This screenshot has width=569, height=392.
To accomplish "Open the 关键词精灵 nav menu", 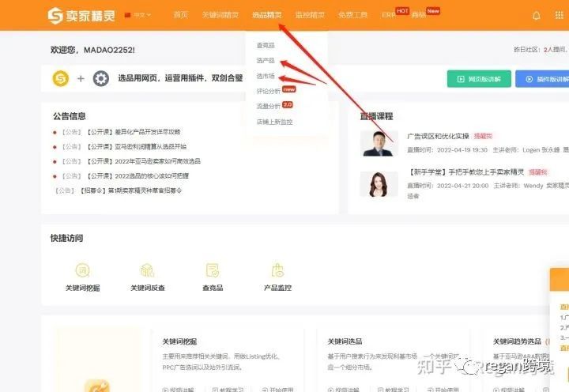I will point(220,15).
